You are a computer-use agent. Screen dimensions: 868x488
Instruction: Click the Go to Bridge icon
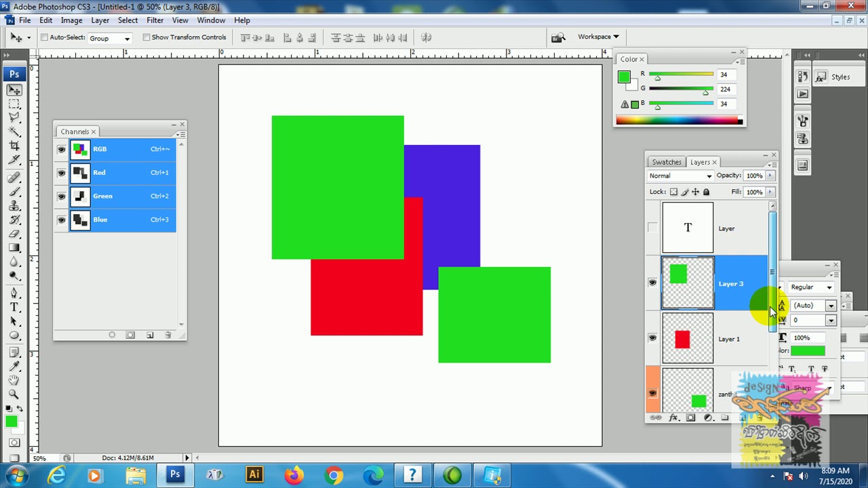(x=558, y=37)
